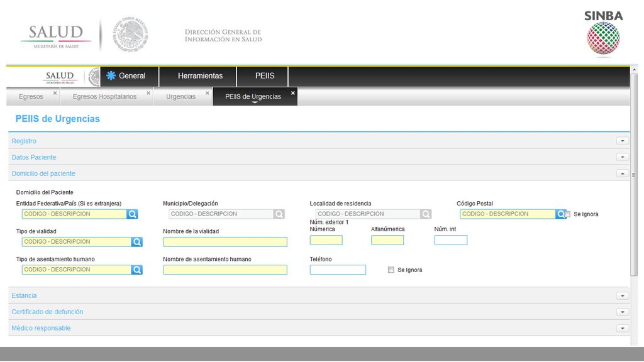This screenshot has height=362, width=644.
Task: Collapse the Domicilio del paciente section arrow
Action: coord(622,173)
